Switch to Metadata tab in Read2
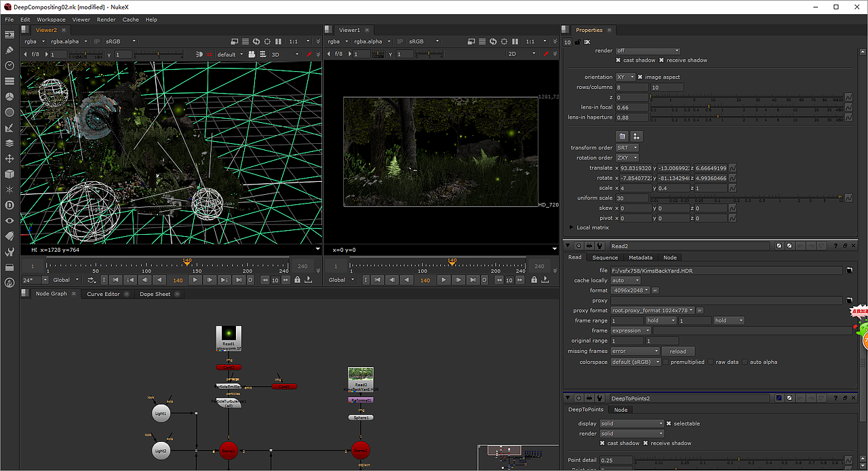868x471 pixels. [640, 257]
